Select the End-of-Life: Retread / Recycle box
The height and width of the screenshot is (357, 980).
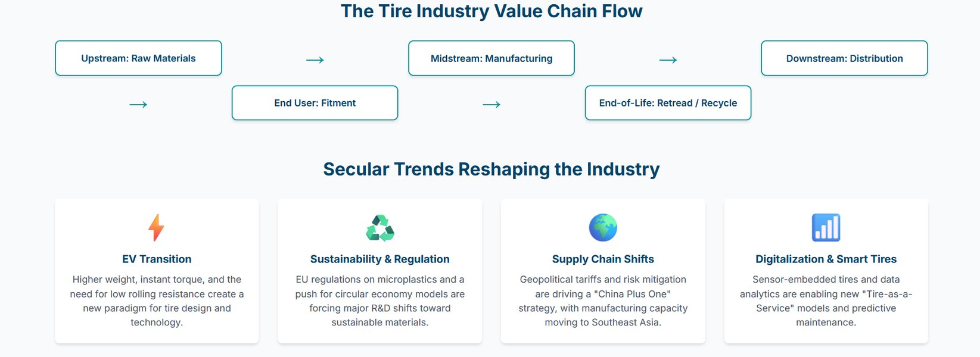point(668,103)
